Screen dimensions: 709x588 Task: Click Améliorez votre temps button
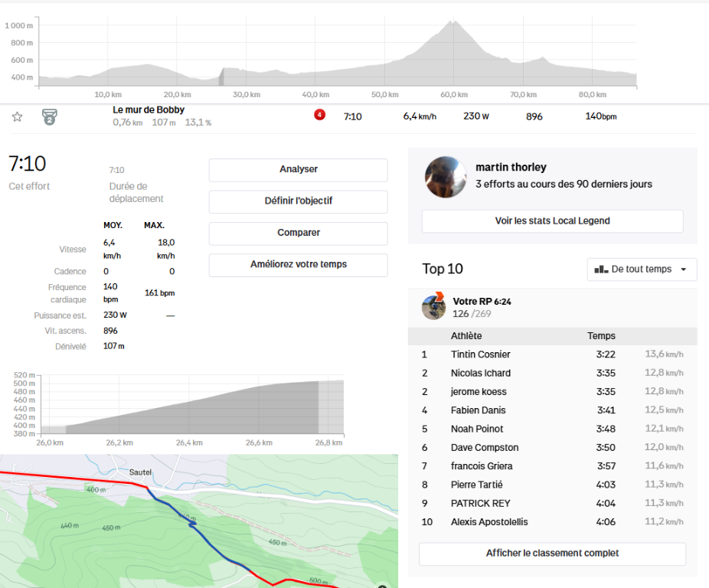[299, 265]
